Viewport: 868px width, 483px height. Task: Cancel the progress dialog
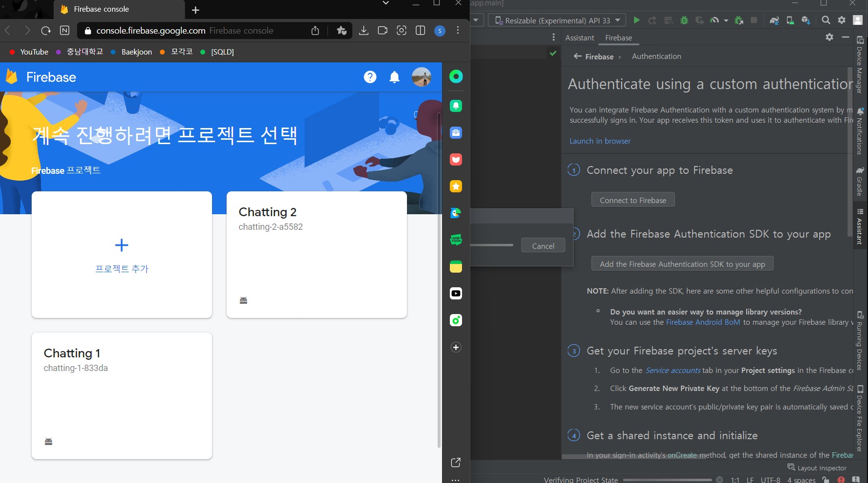click(x=543, y=246)
